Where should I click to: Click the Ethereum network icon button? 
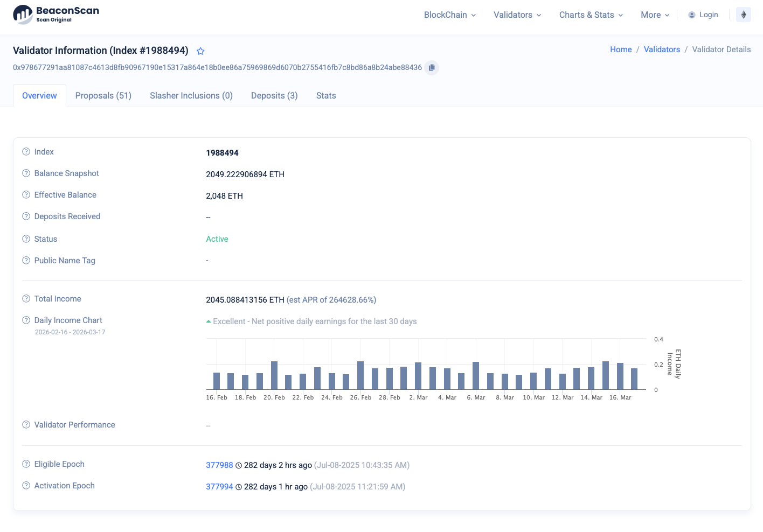click(x=744, y=15)
